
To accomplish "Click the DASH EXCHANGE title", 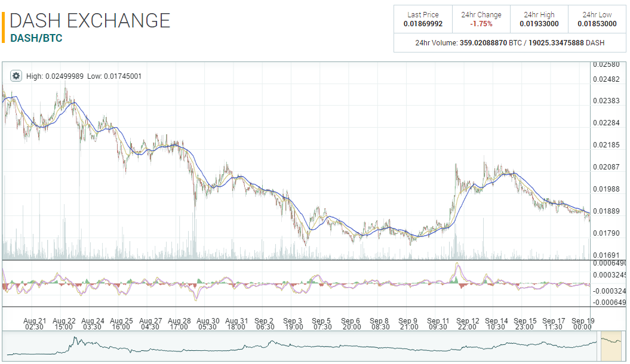I will (x=90, y=20).
